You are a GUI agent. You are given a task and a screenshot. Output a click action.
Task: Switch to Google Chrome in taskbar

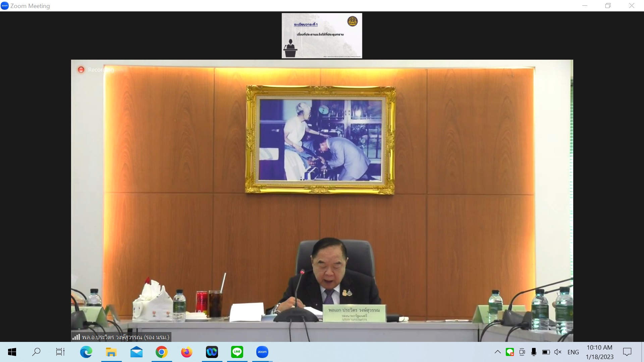[161, 352]
